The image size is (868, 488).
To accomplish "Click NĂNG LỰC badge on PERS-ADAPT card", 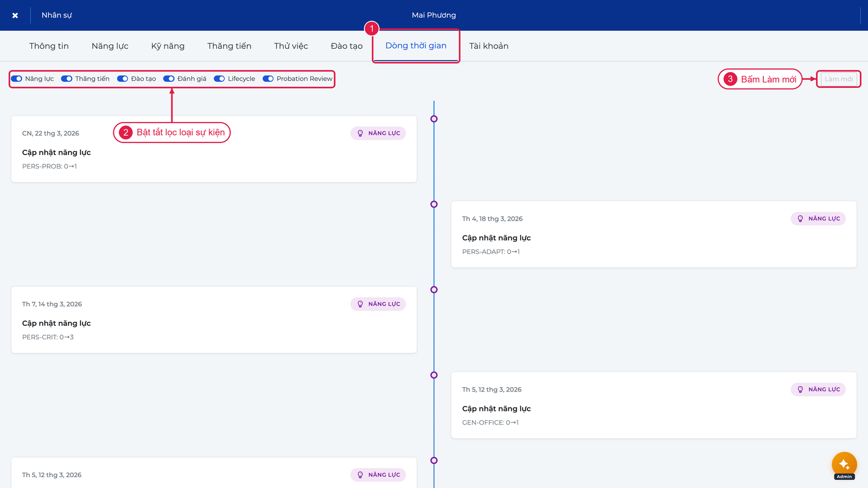I will (818, 219).
